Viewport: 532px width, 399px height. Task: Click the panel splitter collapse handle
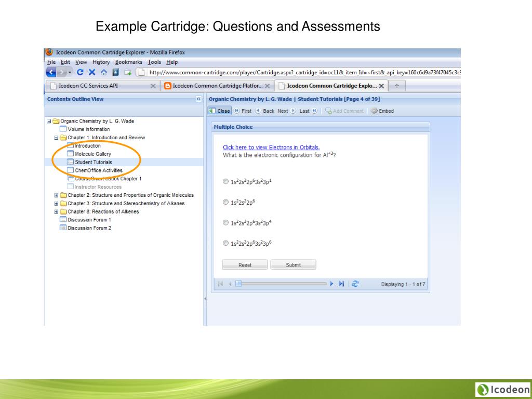pyautogui.click(x=205, y=299)
